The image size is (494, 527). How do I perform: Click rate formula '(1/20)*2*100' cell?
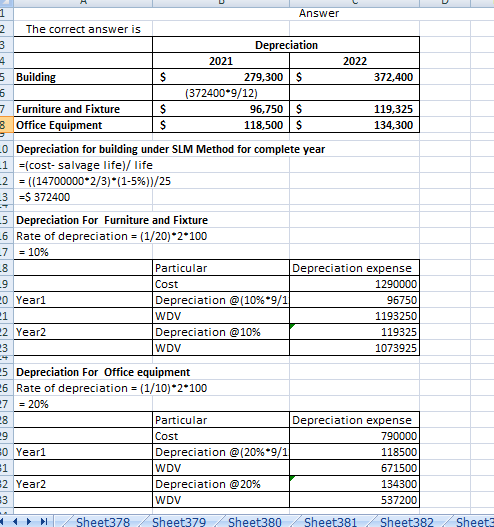(112, 236)
